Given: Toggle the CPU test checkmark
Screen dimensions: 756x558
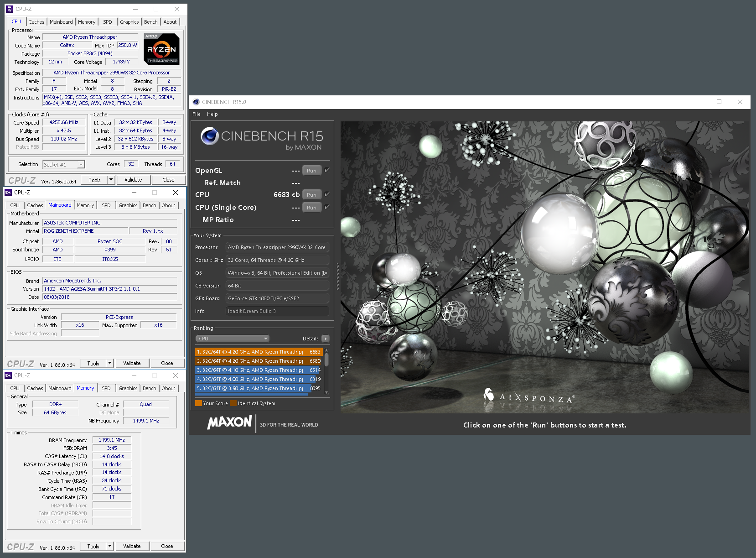Looking at the screenshot, I should tap(327, 194).
